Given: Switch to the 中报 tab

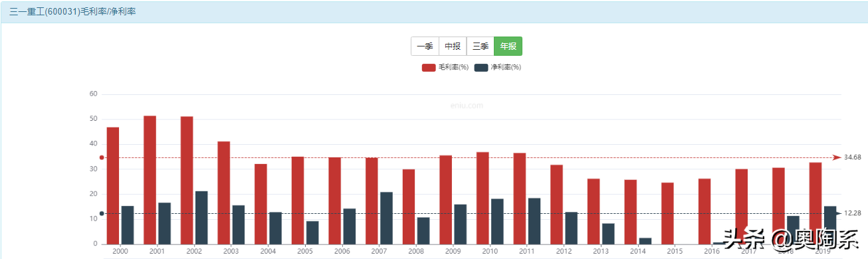Looking at the screenshot, I should [453, 46].
